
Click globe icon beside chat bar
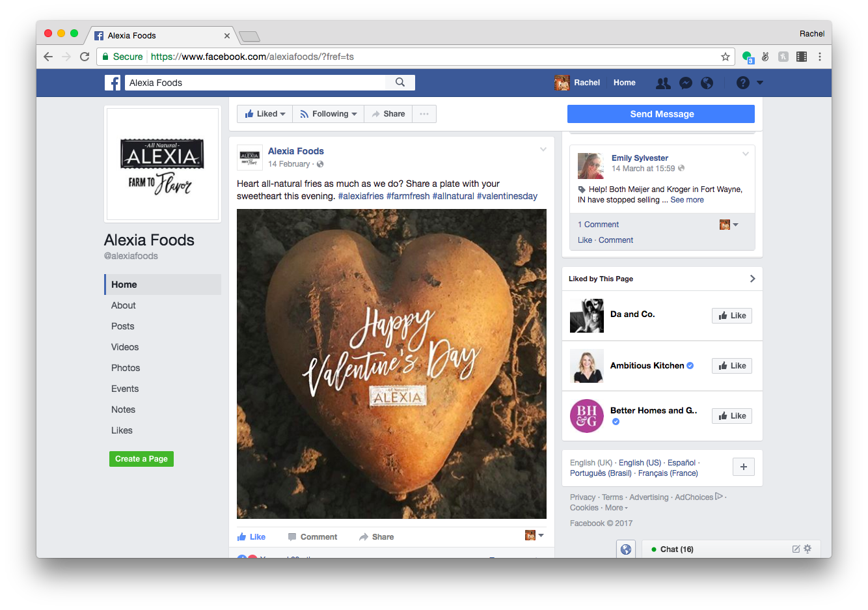pos(626,549)
